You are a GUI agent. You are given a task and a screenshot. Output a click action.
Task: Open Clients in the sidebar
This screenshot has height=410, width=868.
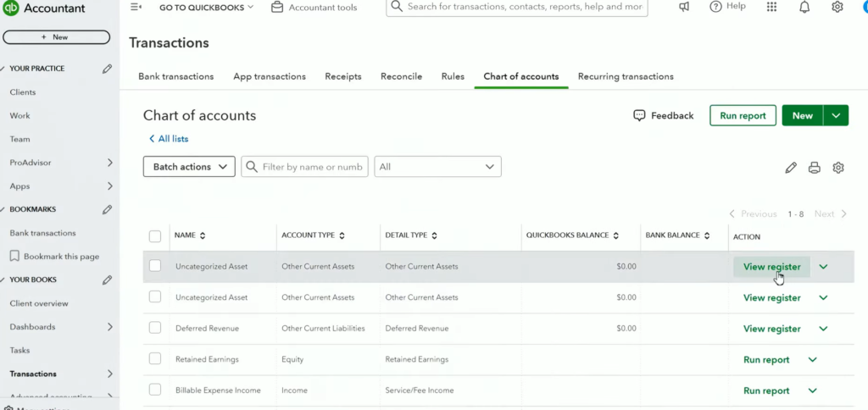click(23, 92)
